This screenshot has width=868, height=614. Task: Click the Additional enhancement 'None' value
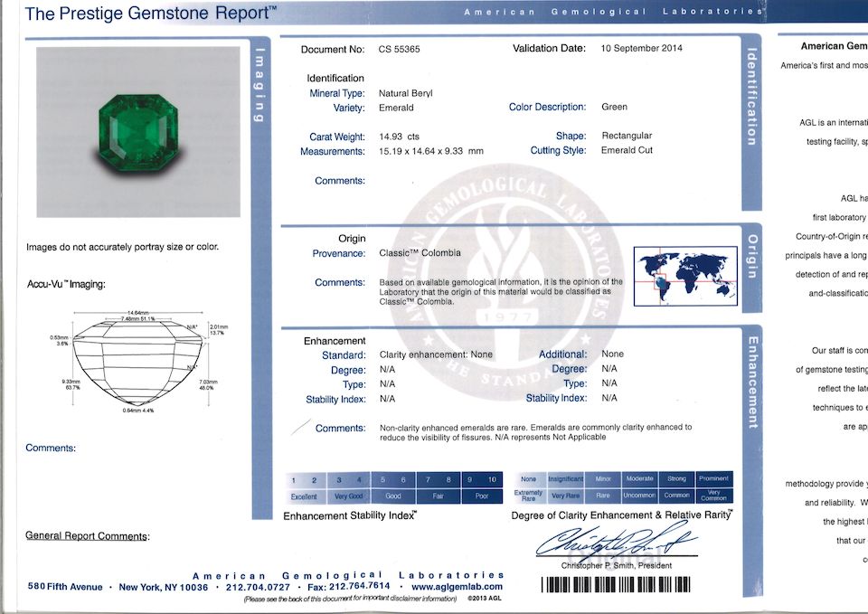612,354
